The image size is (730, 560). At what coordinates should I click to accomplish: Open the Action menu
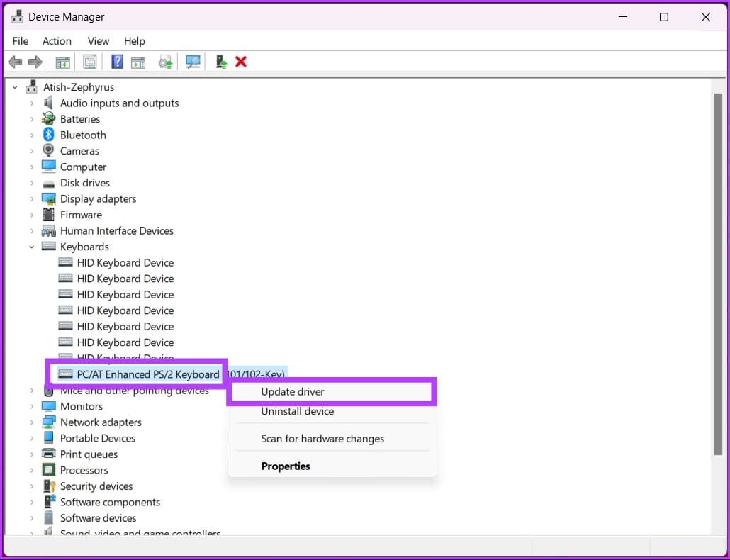click(x=57, y=41)
